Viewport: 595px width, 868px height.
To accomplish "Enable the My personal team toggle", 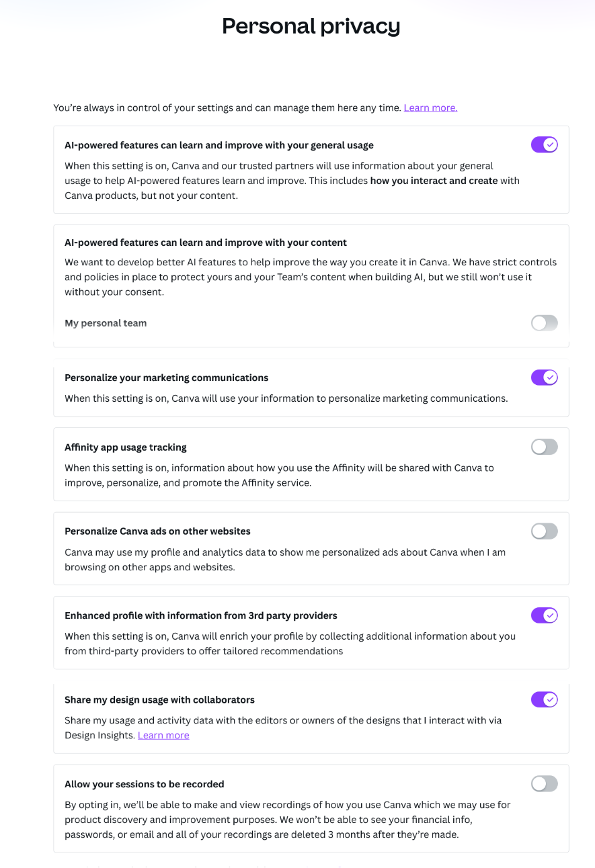I will 544,323.
